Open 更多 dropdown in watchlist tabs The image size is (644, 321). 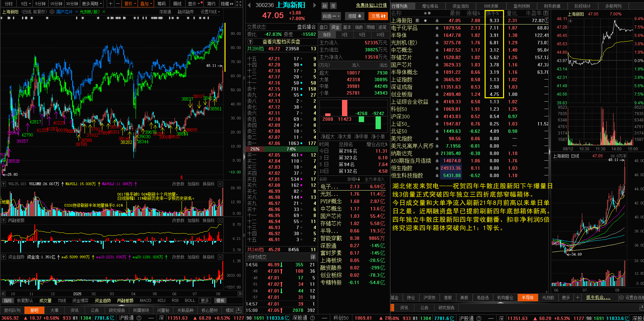pos(566,298)
